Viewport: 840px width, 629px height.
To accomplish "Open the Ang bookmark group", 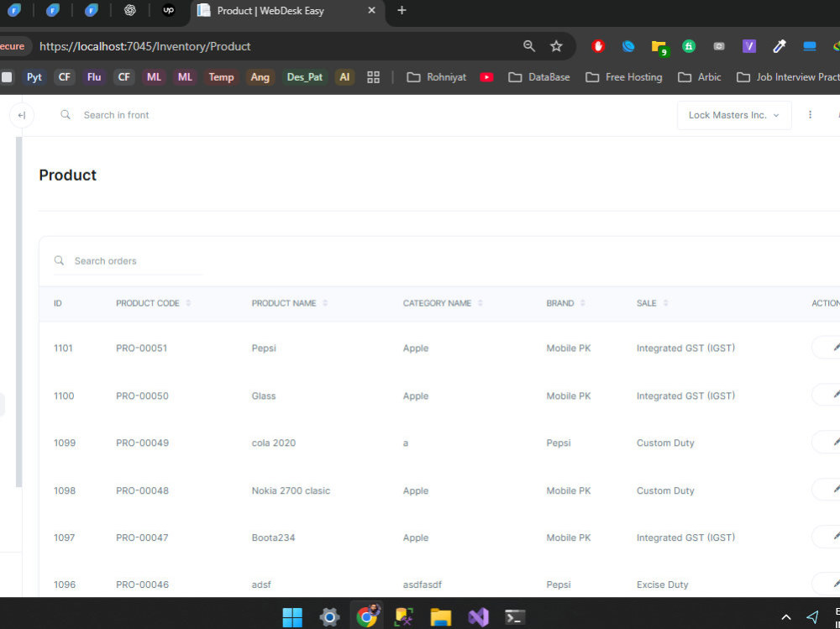I will click(x=260, y=77).
